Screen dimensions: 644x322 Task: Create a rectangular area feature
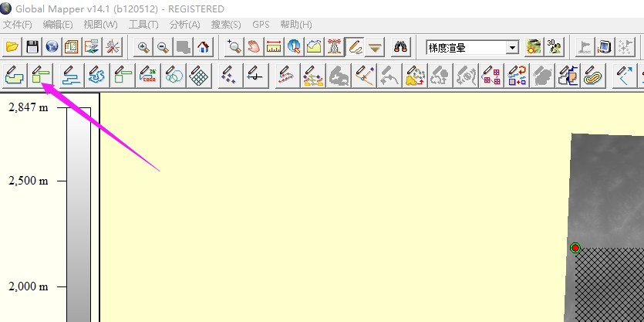coord(40,75)
